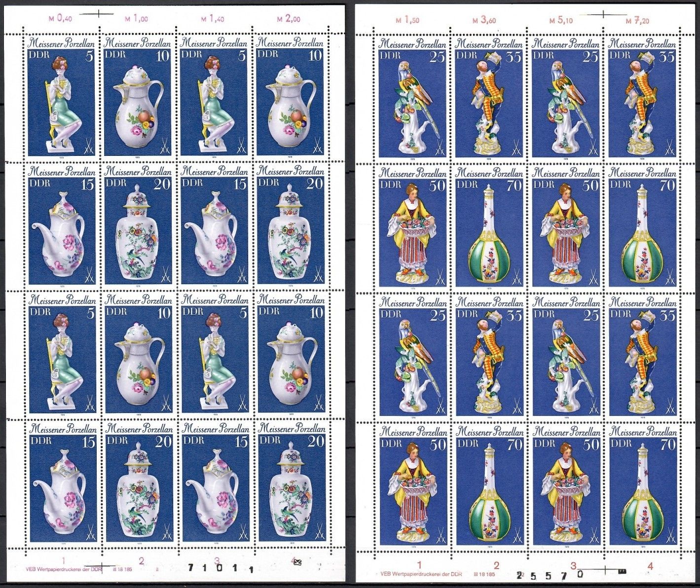Select the "M 7,20" margin label
Viewport: 700px width, 588px height.
[x=637, y=20]
